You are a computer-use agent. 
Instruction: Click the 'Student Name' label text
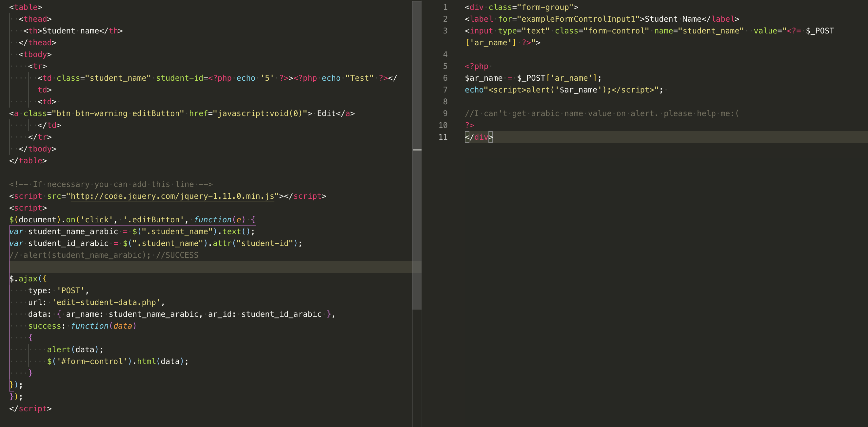(673, 19)
